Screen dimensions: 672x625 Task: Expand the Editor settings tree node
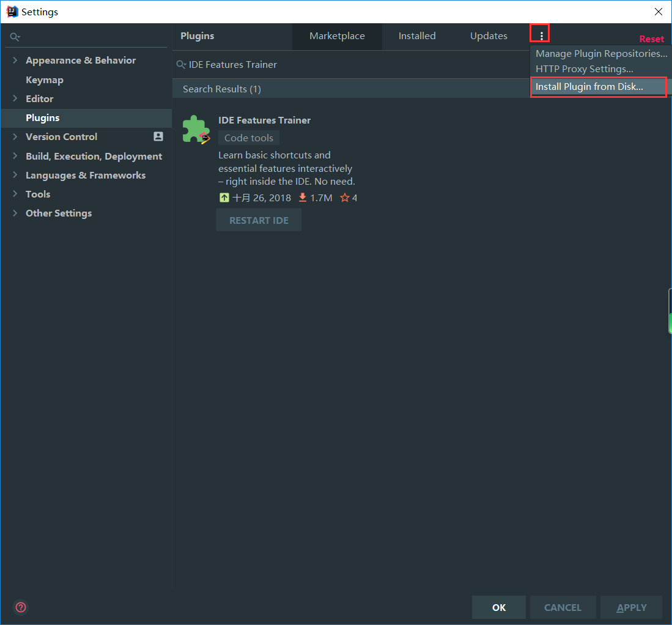tap(15, 98)
